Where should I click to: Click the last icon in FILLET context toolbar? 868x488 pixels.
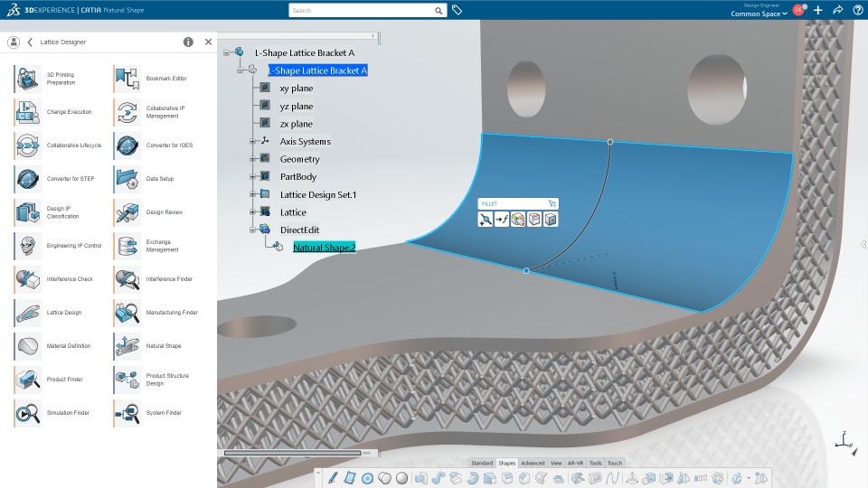coord(551,220)
